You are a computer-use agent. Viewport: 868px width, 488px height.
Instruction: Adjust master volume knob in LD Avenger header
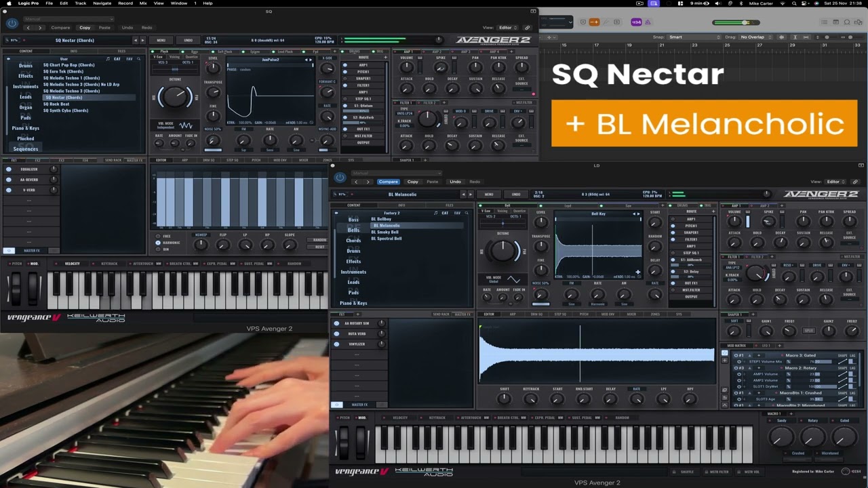[766, 195]
